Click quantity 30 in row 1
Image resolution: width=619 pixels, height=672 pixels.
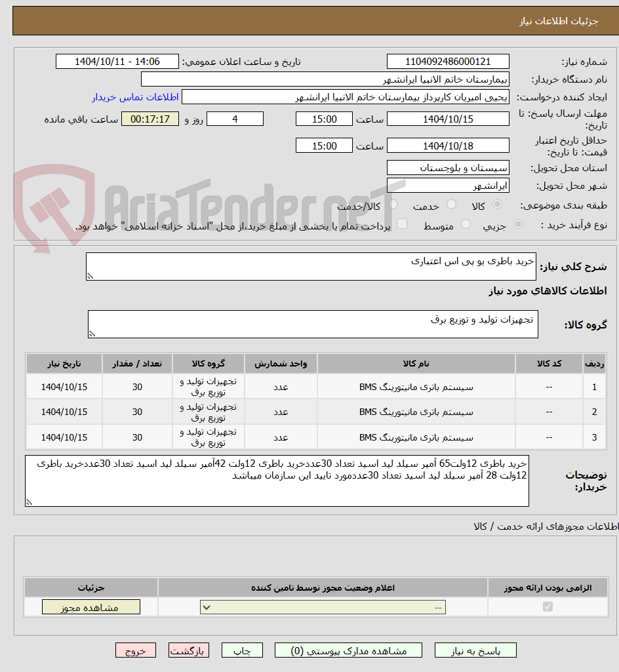(x=137, y=387)
